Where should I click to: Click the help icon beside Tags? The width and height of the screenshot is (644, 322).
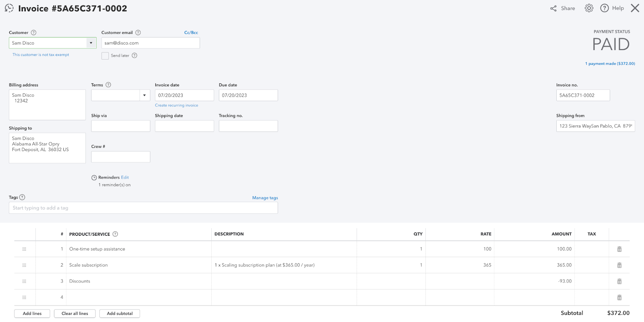[x=22, y=197]
